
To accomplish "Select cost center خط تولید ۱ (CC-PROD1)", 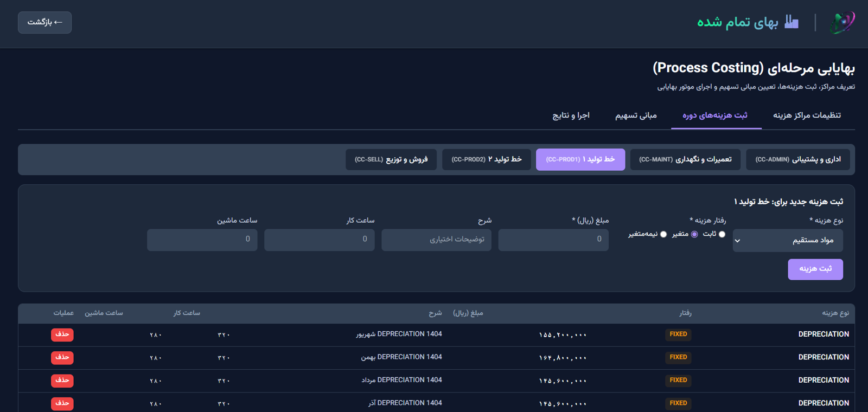I will [580, 159].
